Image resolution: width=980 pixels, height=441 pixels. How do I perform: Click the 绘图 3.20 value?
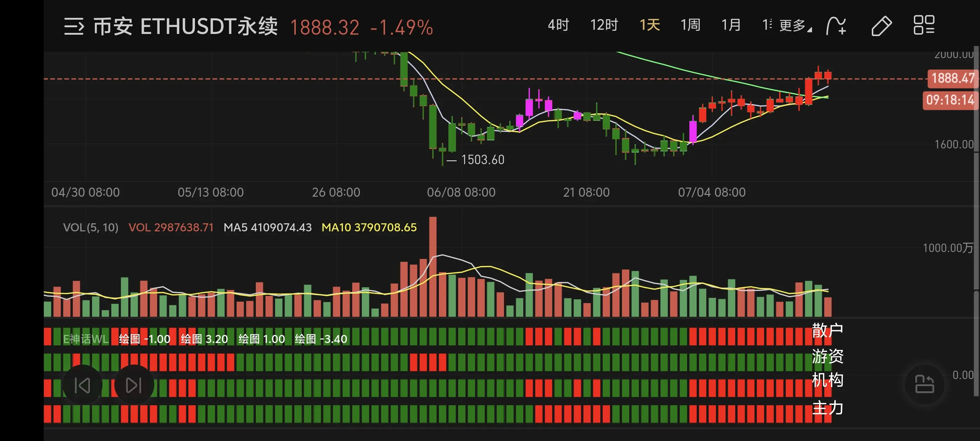coord(205,339)
